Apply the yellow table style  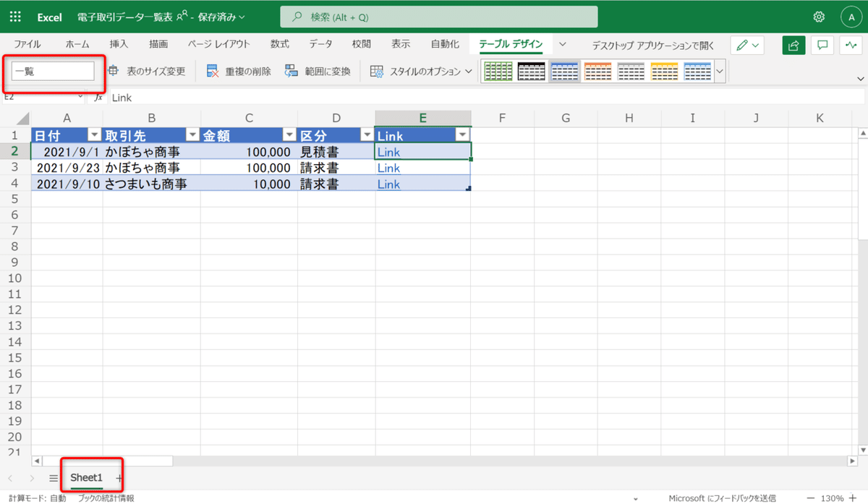pos(664,71)
